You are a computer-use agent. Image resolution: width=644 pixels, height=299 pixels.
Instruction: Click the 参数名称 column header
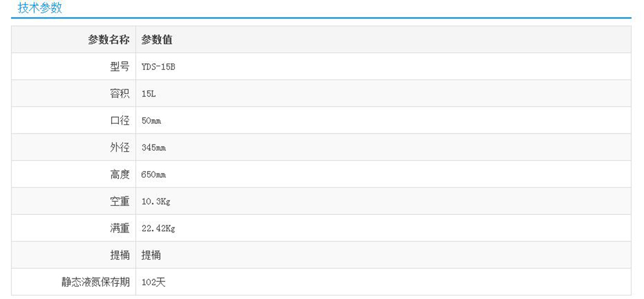pyautogui.click(x=108, y=39)
